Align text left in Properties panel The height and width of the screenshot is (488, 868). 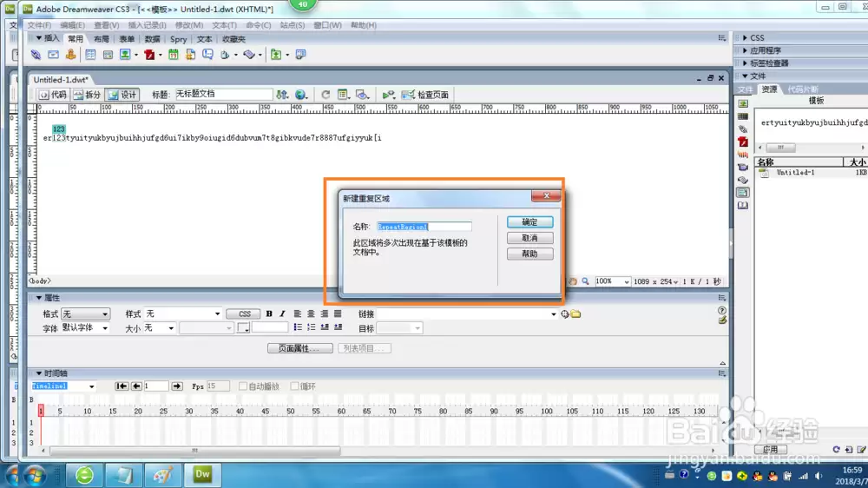coord(298,313)
